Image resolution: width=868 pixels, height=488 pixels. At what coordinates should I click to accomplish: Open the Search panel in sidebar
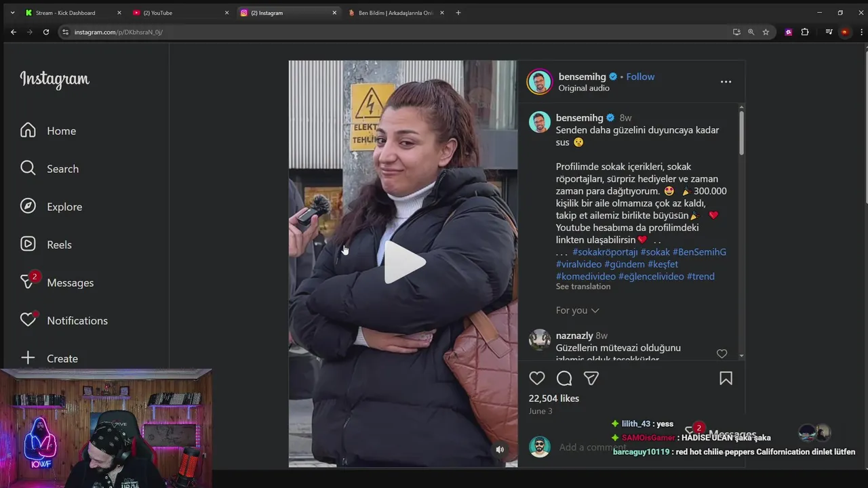[50, 169]
